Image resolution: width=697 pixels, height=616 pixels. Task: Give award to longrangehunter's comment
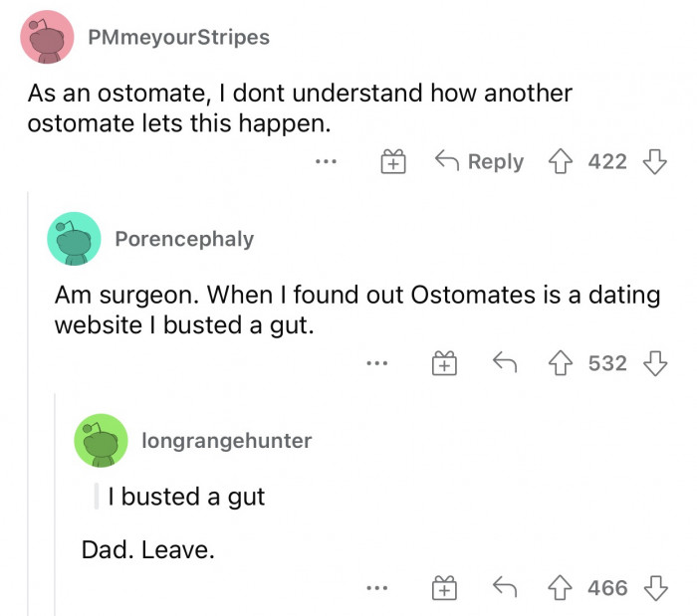443,588
